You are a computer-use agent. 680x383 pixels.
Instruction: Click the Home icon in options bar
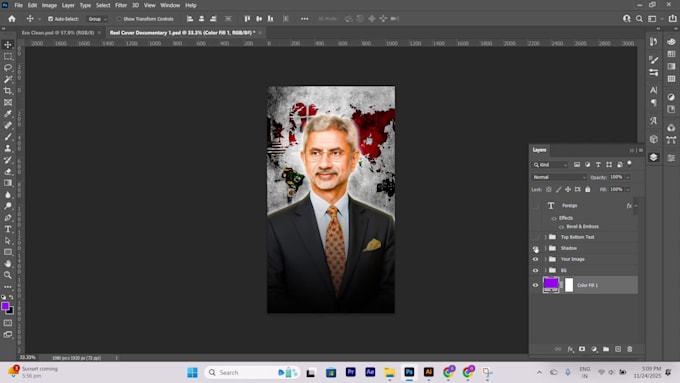coord(12,19)
